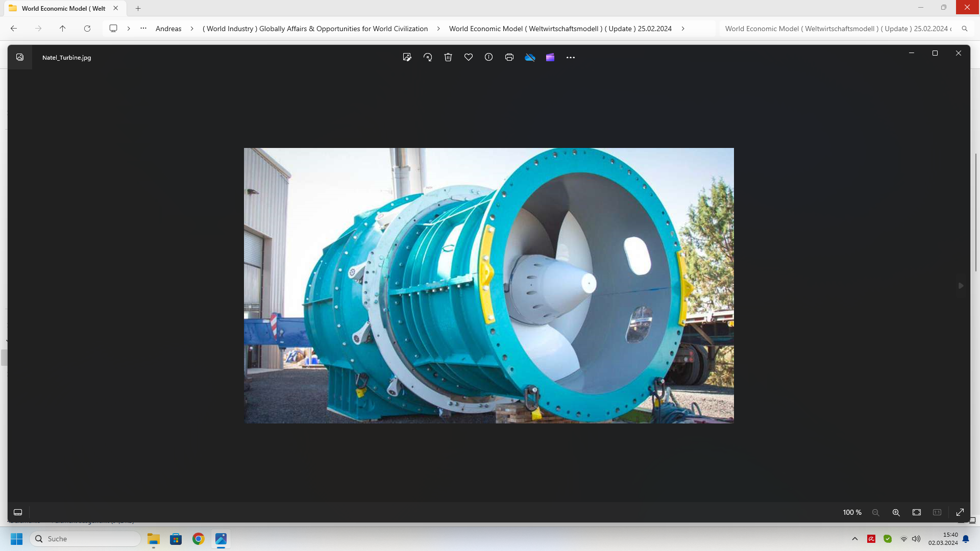This screenshot has width=980, height=551.
Task: Zoom in using the magnifier plus icon
Action: tap(896, 512)
